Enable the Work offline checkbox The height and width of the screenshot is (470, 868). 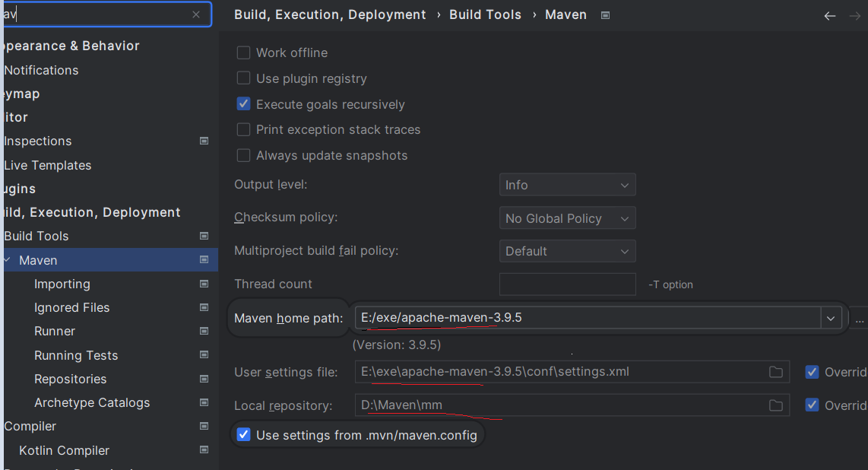coord(243,52)
